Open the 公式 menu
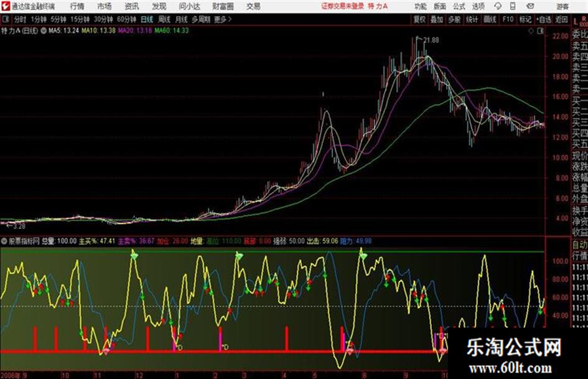588x379 pixels. pyautogui.click(x=459, y=6)
